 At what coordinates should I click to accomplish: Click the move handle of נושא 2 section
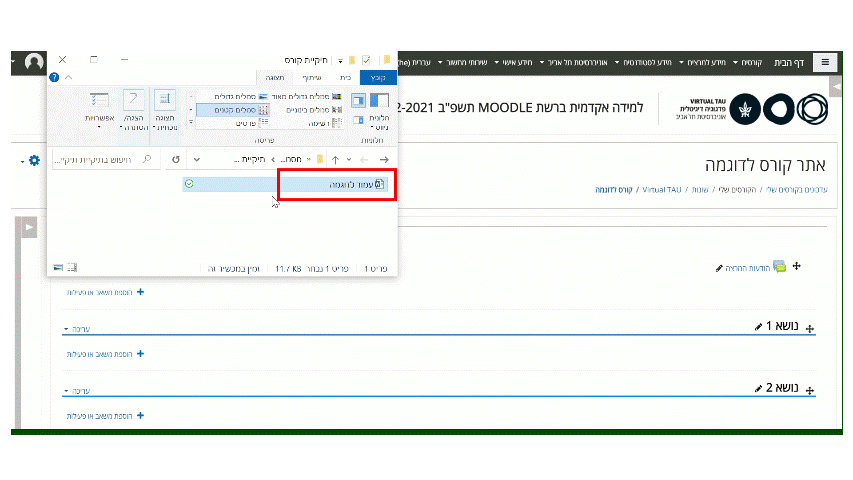[809, 390]
